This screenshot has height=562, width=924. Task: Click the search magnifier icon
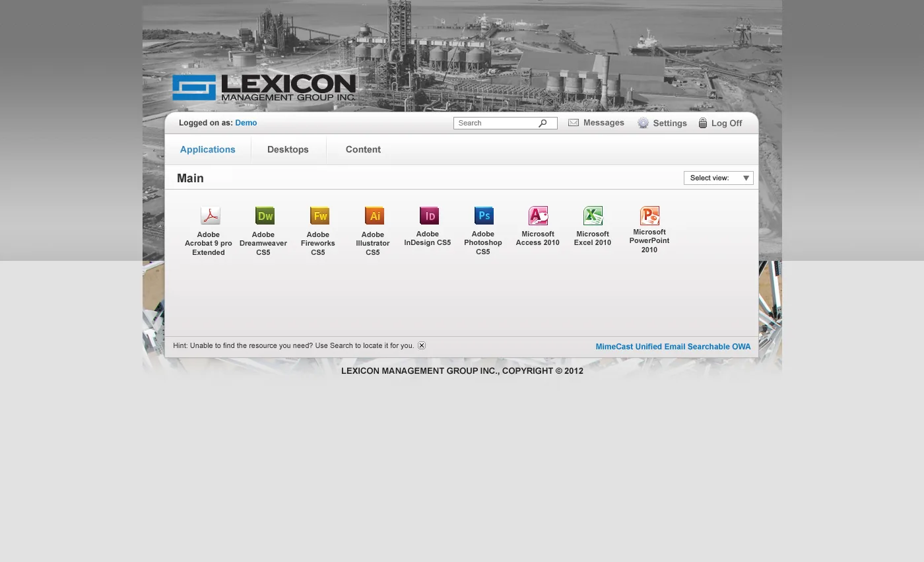(x=543, y=123)
